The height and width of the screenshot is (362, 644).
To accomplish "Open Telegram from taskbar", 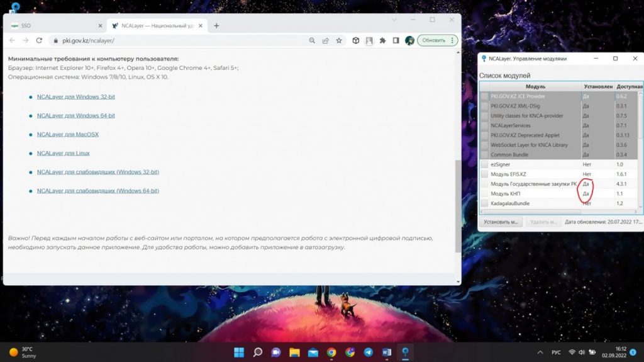I will 369,352.
